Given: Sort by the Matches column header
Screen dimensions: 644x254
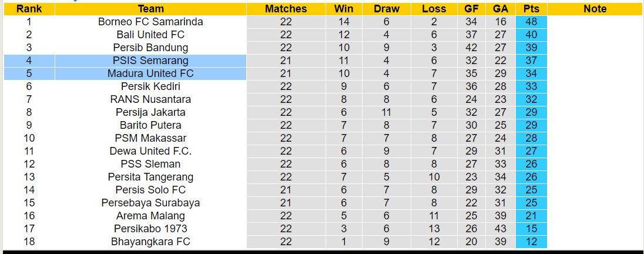Looking at the screenshot, I should click(286, 9).
